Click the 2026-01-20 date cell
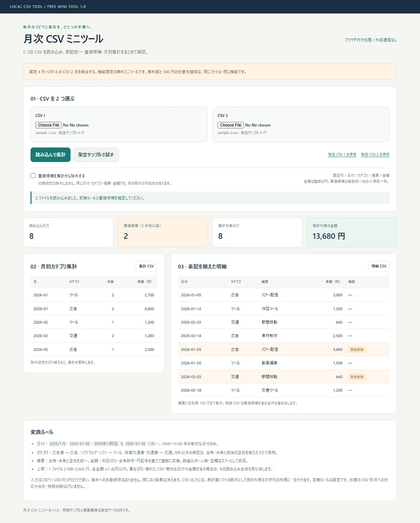Screen dimensions: 420x523 pyautogui.click(x=191, y=363)
